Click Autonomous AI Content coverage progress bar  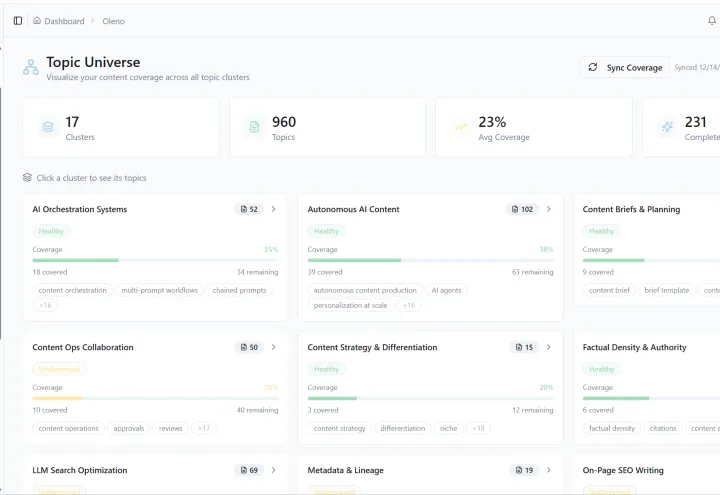[x=430, y=260]
